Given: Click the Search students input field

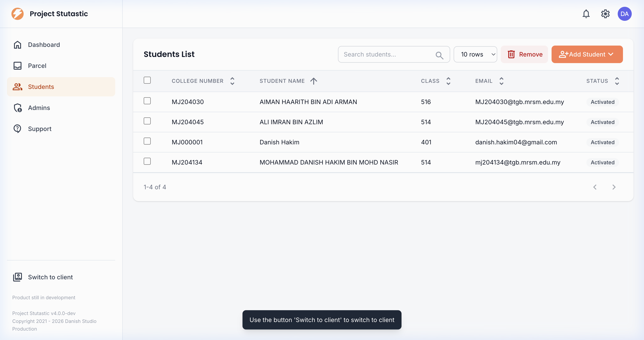Looking at the screenshot, I should tap(386, 54).
